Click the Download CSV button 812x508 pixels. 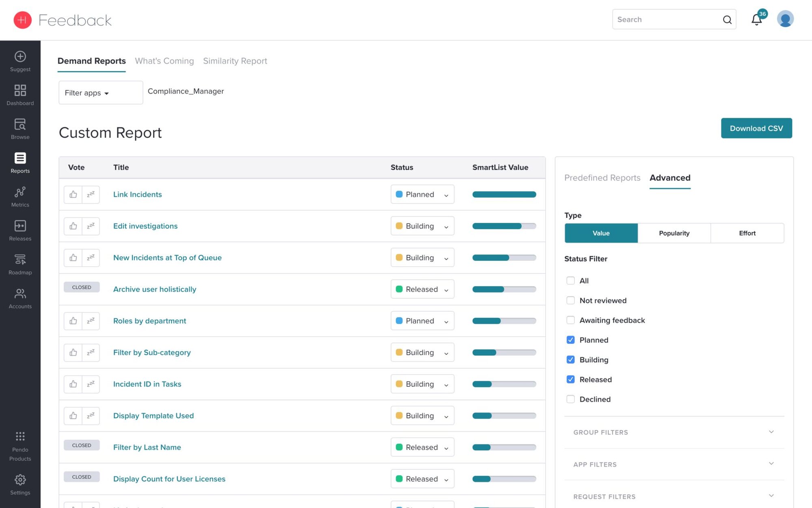click(756, 128)
